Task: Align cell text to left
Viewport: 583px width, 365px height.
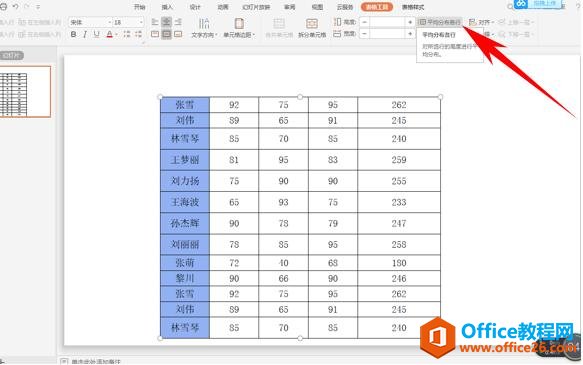Action: (x=155, y=22)
